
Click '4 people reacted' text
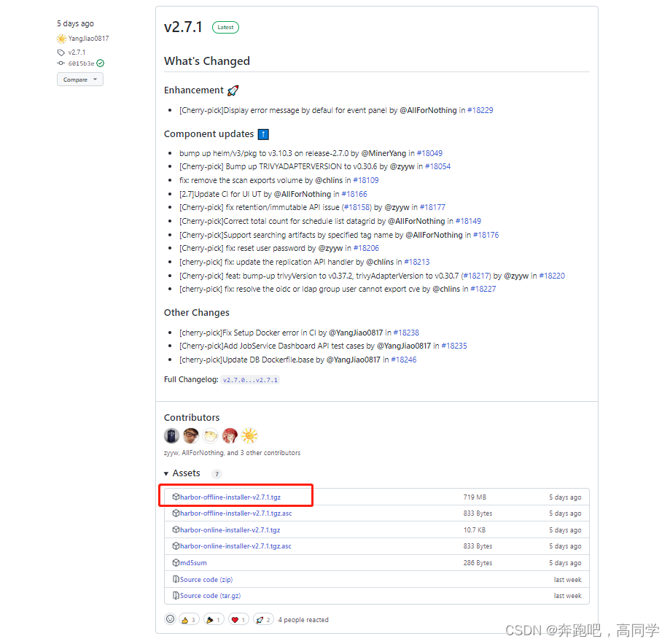pos(303,620)
